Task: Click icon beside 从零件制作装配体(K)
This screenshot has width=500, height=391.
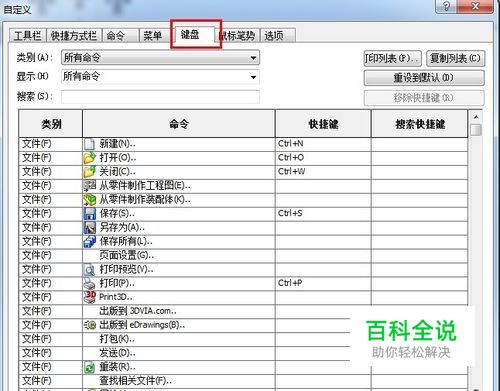Action: click(x=89, y=200)
